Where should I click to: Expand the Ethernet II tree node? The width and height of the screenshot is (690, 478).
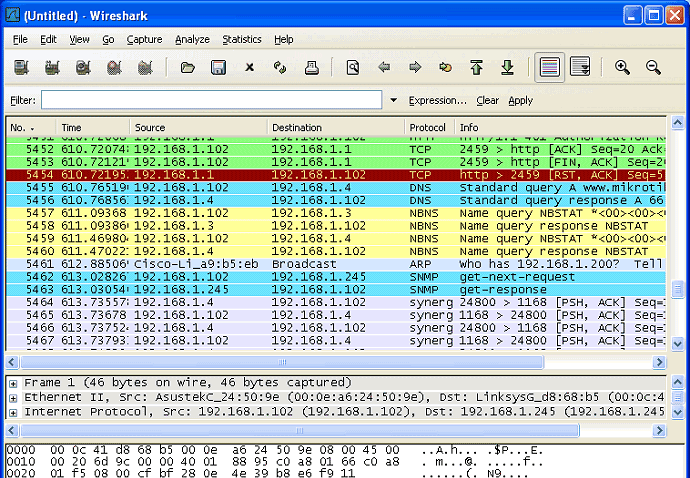pyautogui.click(x=13, y=398)
